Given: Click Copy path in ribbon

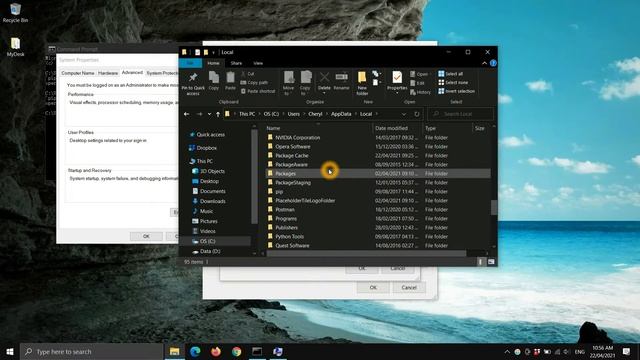Looking at the screenshot, I should (x=254, y=82).
